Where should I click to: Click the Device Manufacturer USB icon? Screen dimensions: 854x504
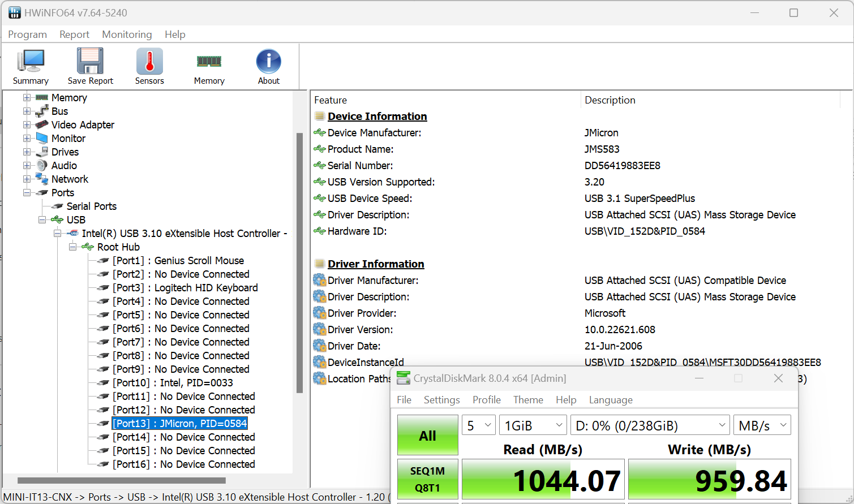point(320,133)
